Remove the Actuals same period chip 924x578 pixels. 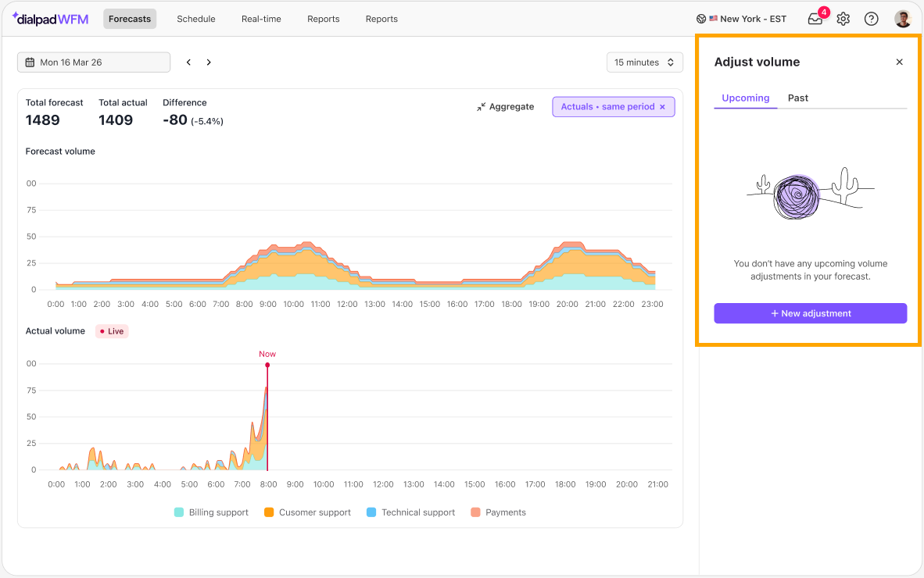[662, 106]
